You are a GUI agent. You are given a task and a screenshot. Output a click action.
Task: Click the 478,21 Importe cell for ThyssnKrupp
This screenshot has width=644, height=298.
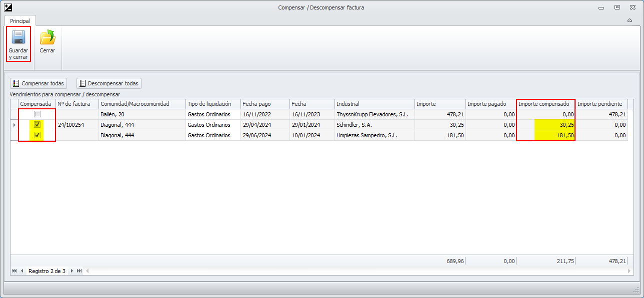point(440,114)
